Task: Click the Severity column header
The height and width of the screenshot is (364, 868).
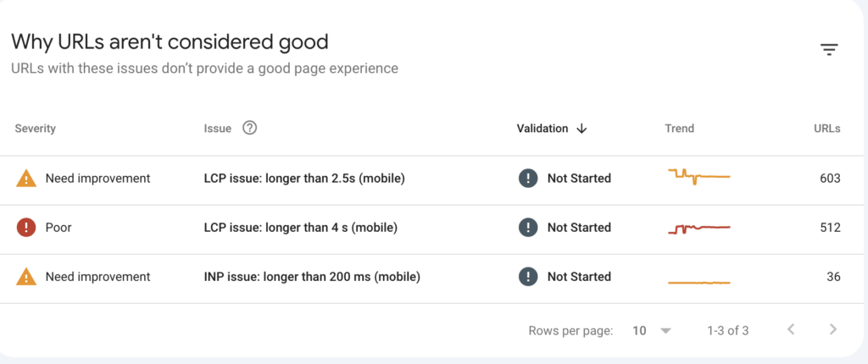Action: click(35, 129)
